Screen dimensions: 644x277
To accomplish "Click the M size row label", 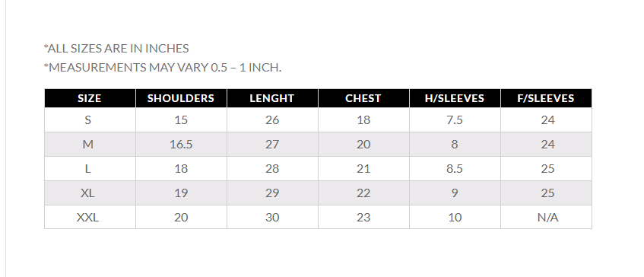I will click(88, 145).
